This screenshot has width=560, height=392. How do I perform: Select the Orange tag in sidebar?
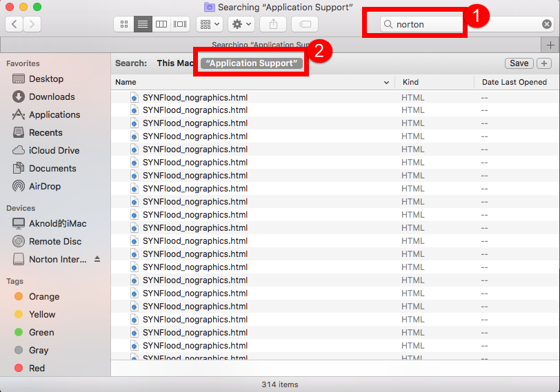44,297
